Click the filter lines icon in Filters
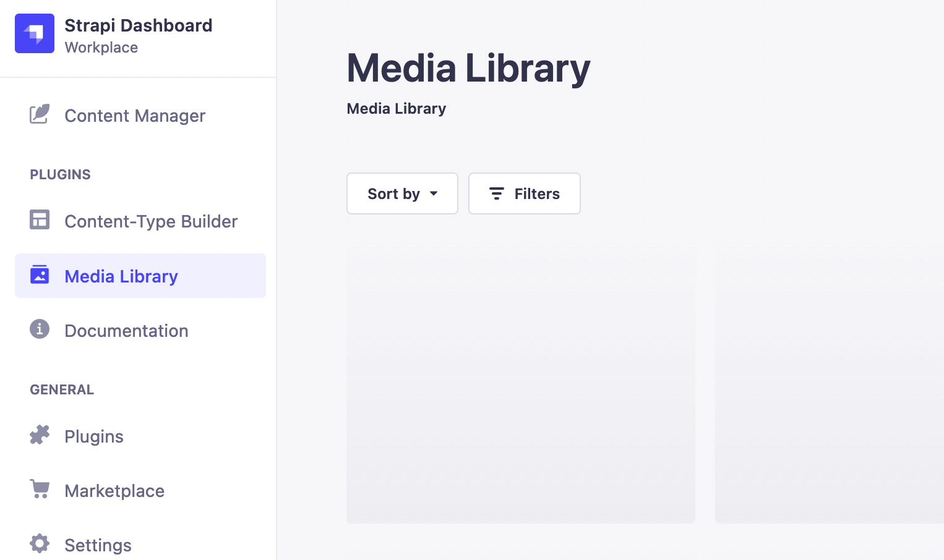 (497, 193)
